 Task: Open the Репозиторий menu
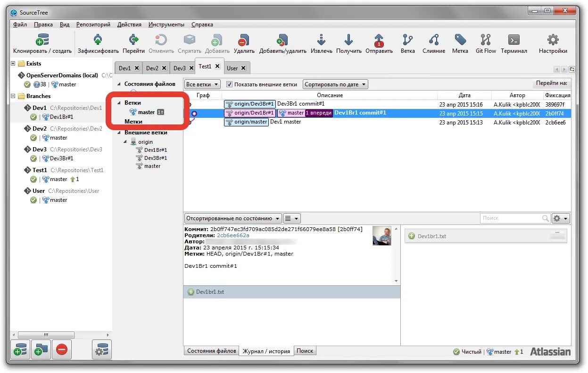[93, 25]
